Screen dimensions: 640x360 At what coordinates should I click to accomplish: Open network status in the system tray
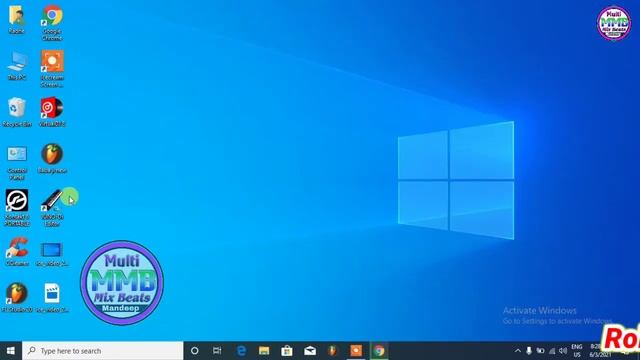[x=552, y=351]
